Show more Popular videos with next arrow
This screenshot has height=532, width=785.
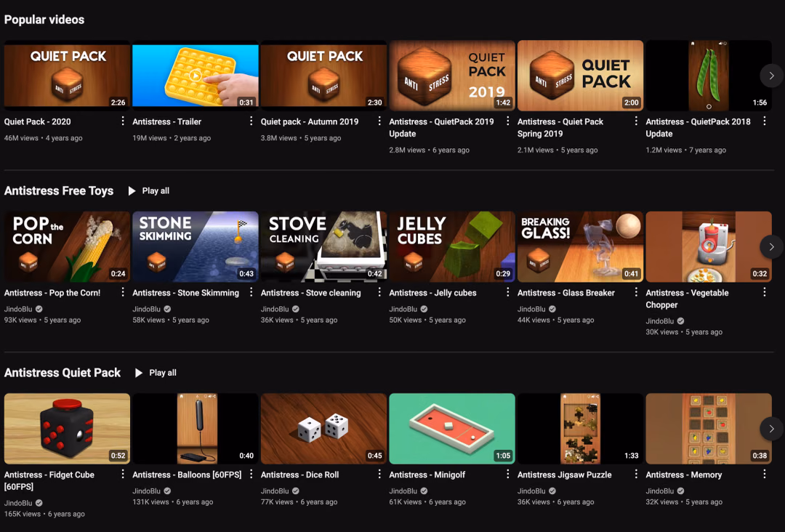(771, 76)
